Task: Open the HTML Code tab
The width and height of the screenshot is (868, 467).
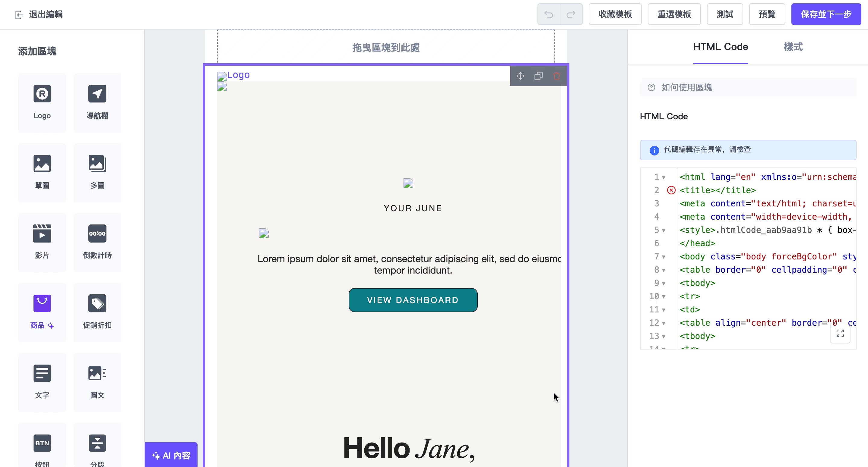Action: point(721,47)
